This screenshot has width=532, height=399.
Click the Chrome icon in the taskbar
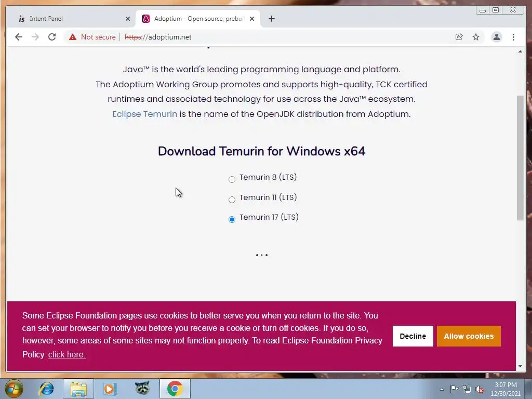(x=175, y=389)
